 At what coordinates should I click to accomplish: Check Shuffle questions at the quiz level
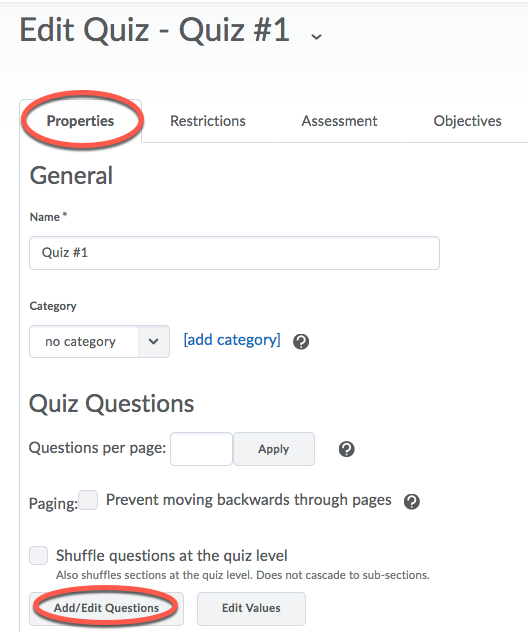coord(39,555)
